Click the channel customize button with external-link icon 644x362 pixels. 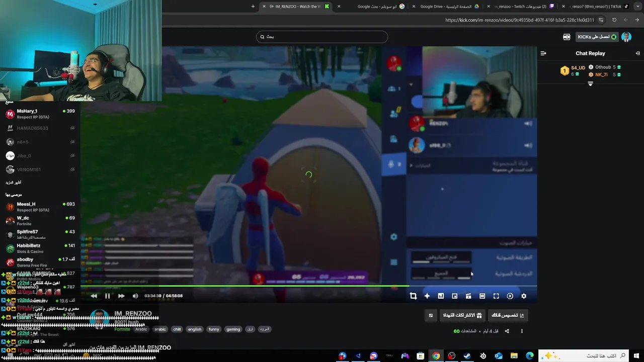coord(507,315)
